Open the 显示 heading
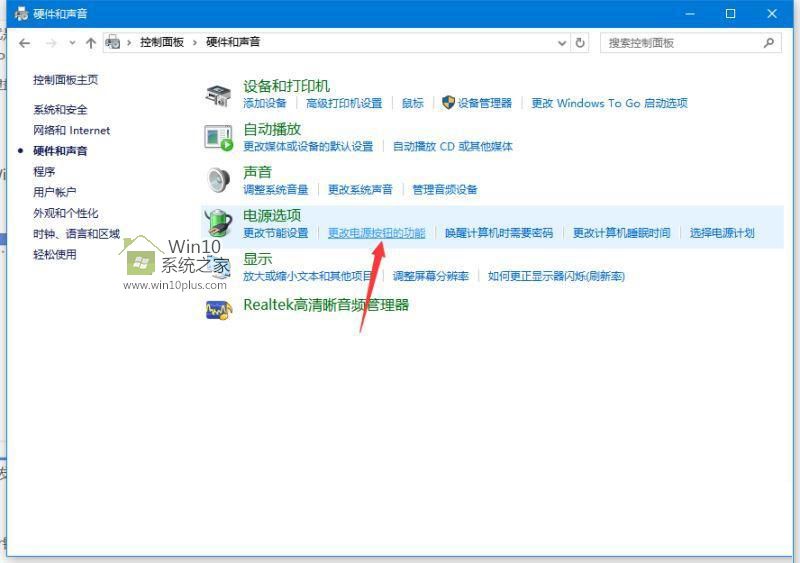Screen dimensions: 800x563 click(x=257, y=259)
